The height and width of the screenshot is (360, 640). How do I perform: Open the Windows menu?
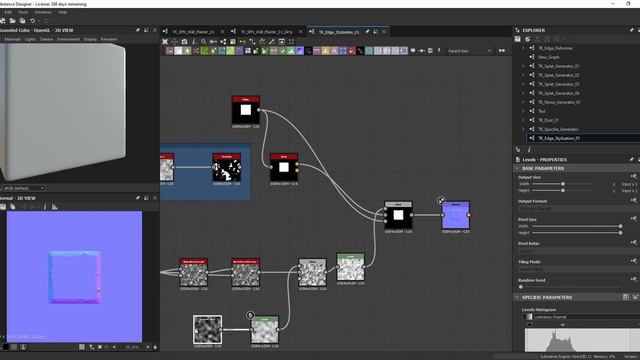(x=43, y=12)
